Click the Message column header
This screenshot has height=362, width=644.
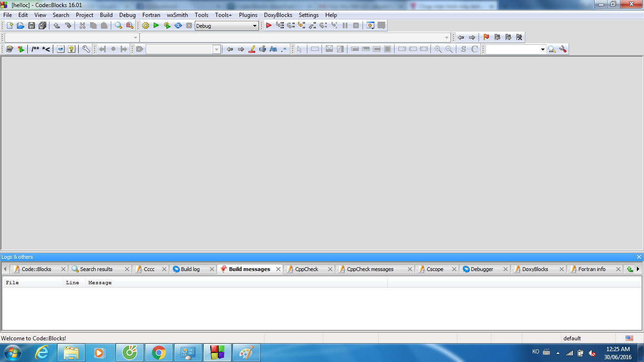(x=100, y=282)
